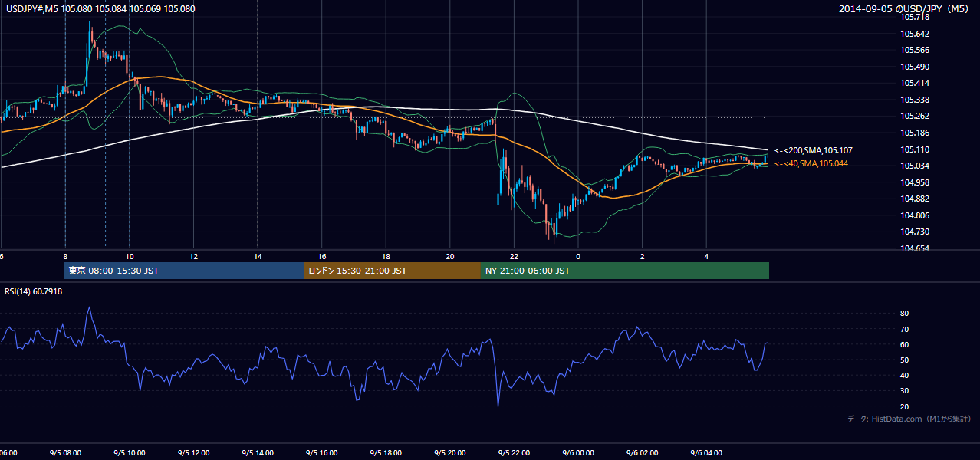
Task: Click hour 16 tick on price chart axis
Action: pyautogui.click(x=322, y=256)
